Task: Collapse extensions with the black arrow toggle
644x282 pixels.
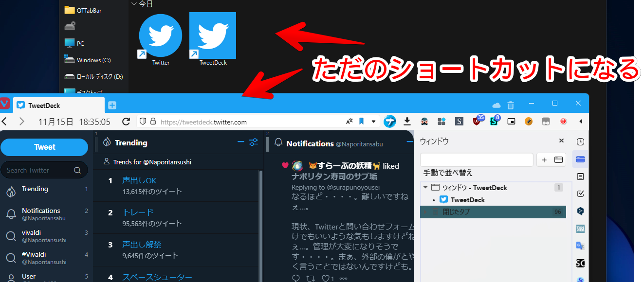Action: 581,122
